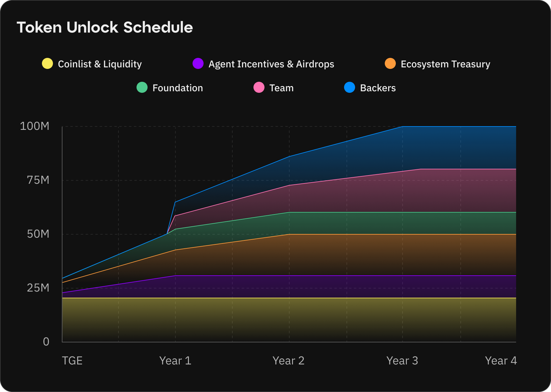Toggle the green Foundation legend dot
Viewport: 551px width, 392px height.
[x=142, y=88]
